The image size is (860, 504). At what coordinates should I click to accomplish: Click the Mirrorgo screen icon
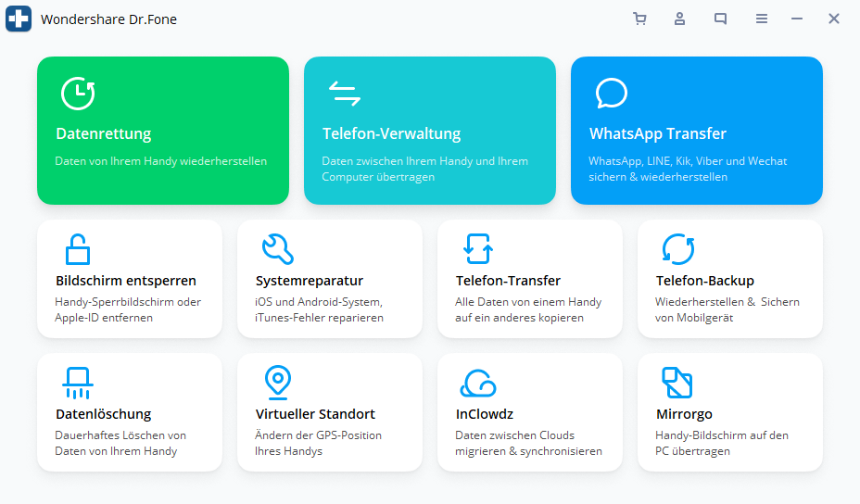[677, 383]
